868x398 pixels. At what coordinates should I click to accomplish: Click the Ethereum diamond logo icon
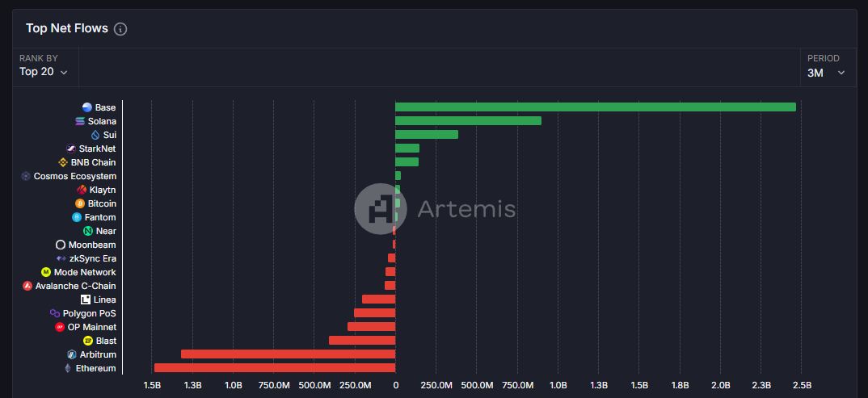click(68, 368)
